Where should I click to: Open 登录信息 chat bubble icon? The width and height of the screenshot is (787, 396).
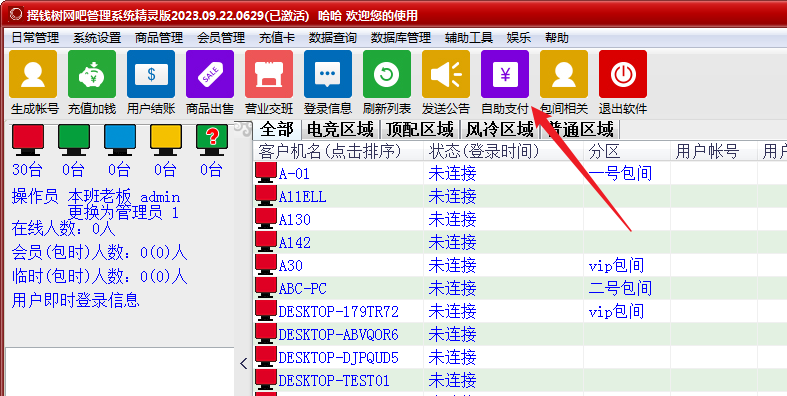(328, 74)
